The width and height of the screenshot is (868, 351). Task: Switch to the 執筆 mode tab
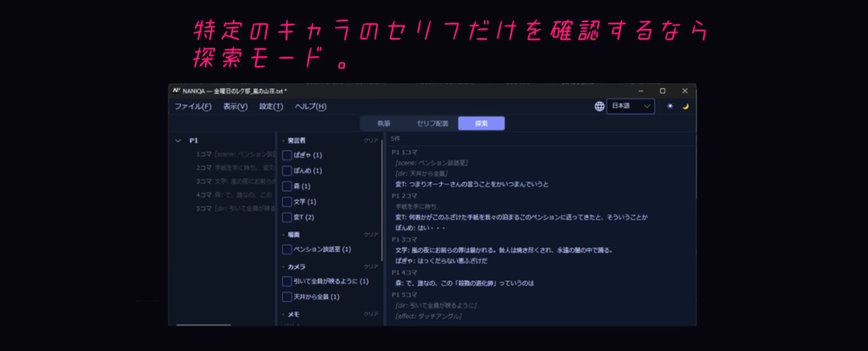pos(384,124)
